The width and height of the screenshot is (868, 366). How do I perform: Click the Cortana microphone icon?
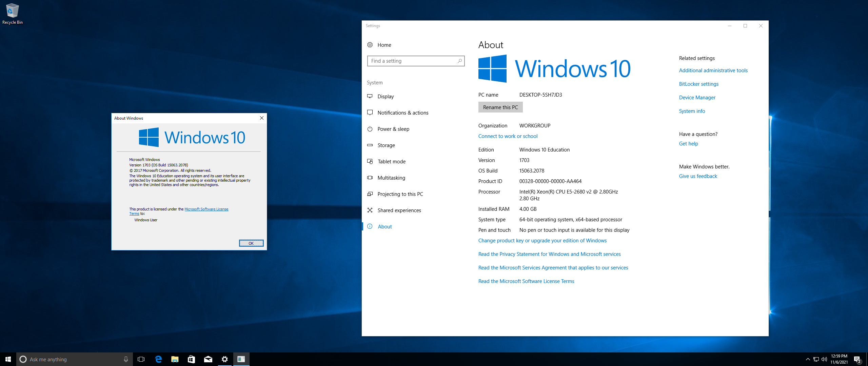click(126, 359)
